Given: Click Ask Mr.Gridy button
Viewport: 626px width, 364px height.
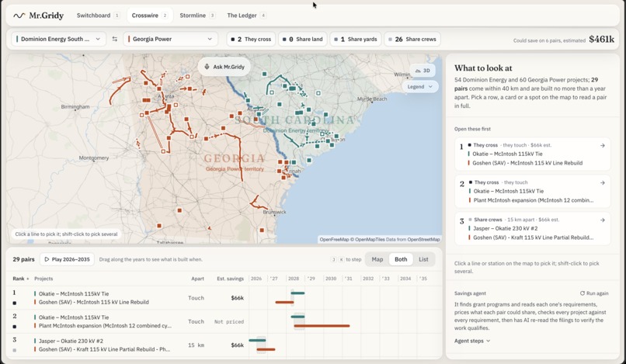Looking at the screenshot, I should click(224, 67).
